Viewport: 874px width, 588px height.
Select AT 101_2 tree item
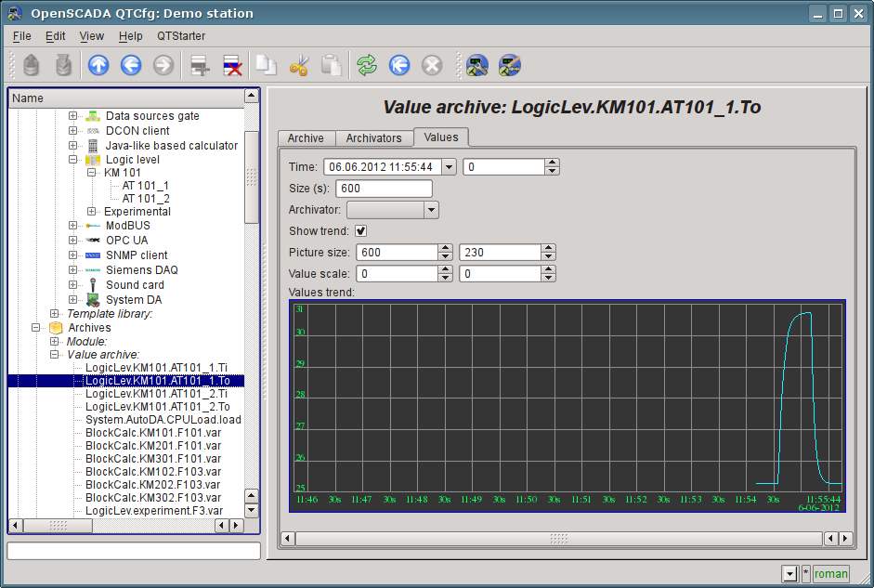146,199
